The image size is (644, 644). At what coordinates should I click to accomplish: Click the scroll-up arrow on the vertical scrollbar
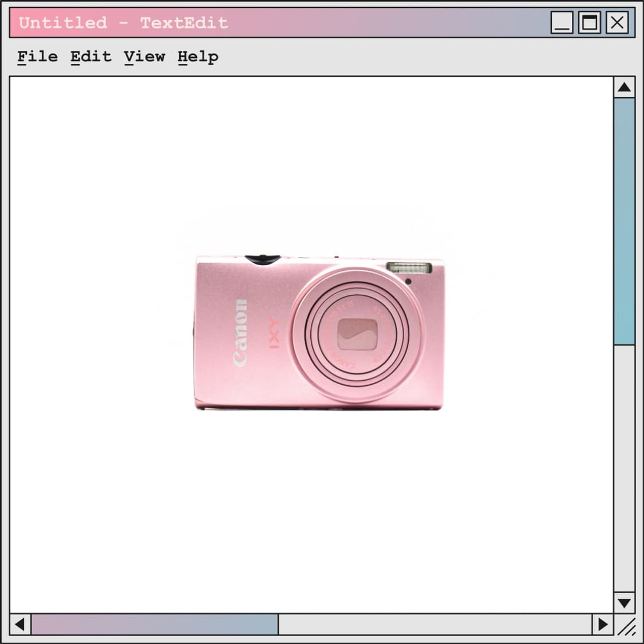tap(624, 88)
